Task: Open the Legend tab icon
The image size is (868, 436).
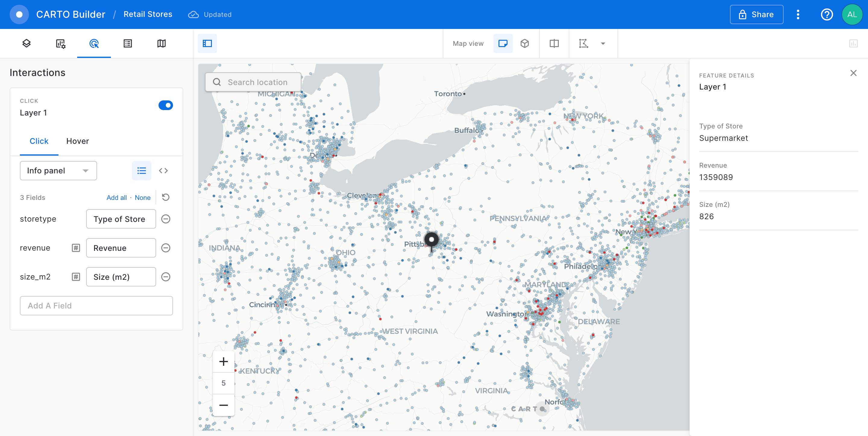Action: click(x=128, y=43)
